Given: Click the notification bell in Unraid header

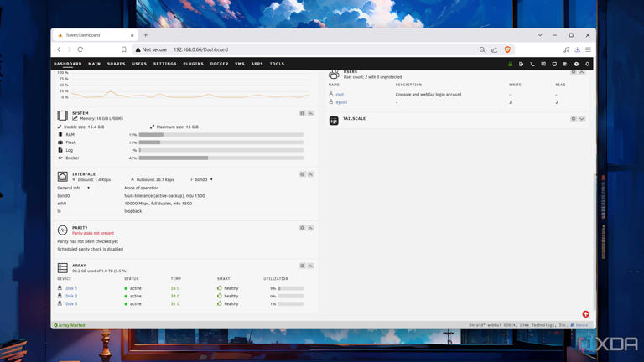Looking at the screenshot, I should pos(587,64).
